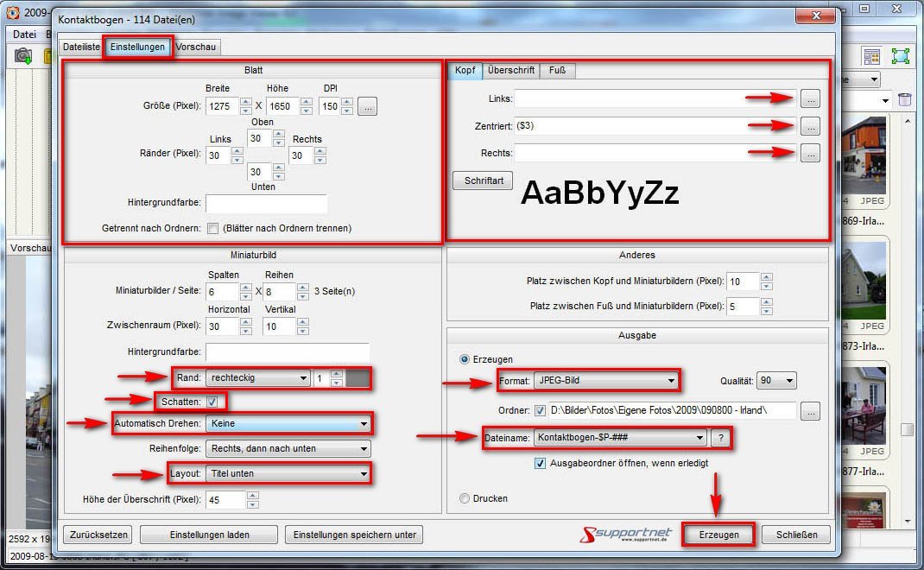Screen dimensions: 924x570
Task: Enable the Getrennt nach Ordnern checkbox
Action: click(212, 229)
